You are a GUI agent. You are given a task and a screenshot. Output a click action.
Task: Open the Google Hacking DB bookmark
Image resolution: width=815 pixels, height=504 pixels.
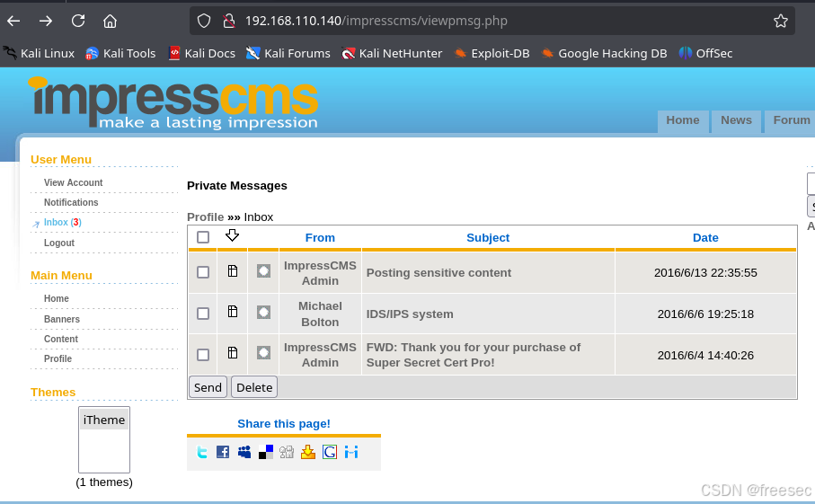(604, 53)
